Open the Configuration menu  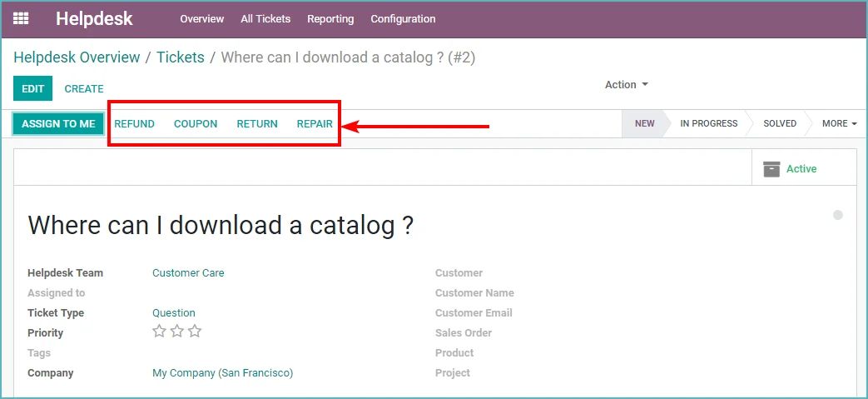(403, 19)
